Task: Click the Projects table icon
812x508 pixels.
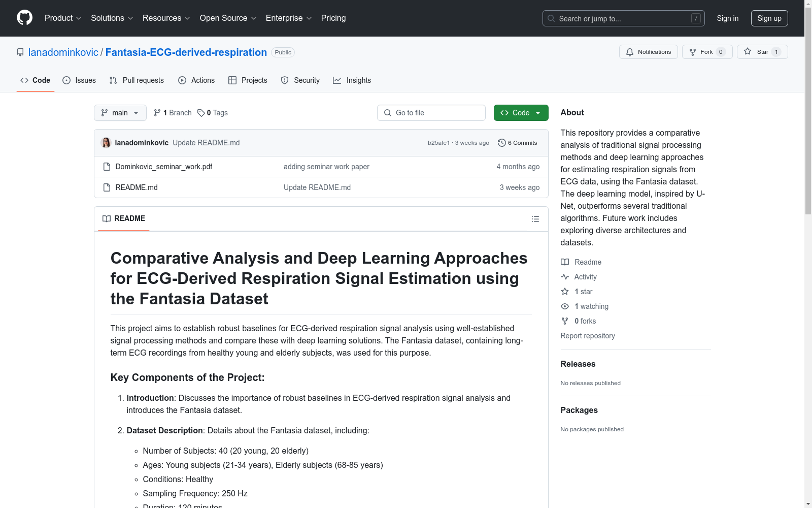Action: (232, 80)
